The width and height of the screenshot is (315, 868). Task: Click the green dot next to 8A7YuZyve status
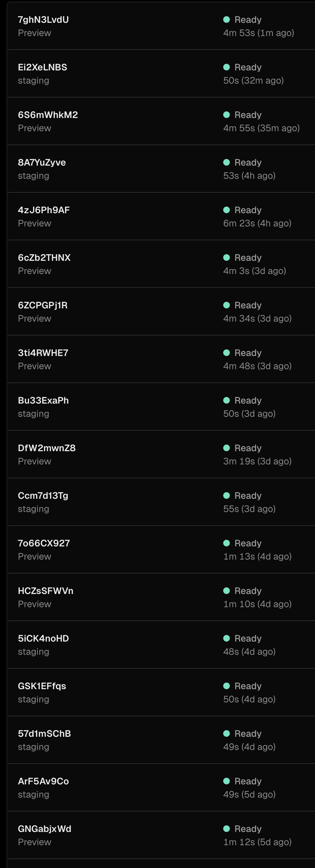(227, 162)
